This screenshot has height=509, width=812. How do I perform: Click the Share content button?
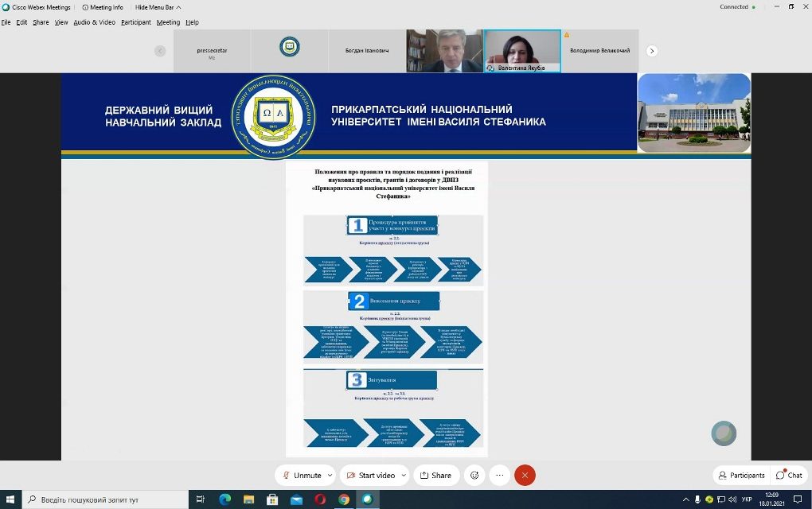435,476
